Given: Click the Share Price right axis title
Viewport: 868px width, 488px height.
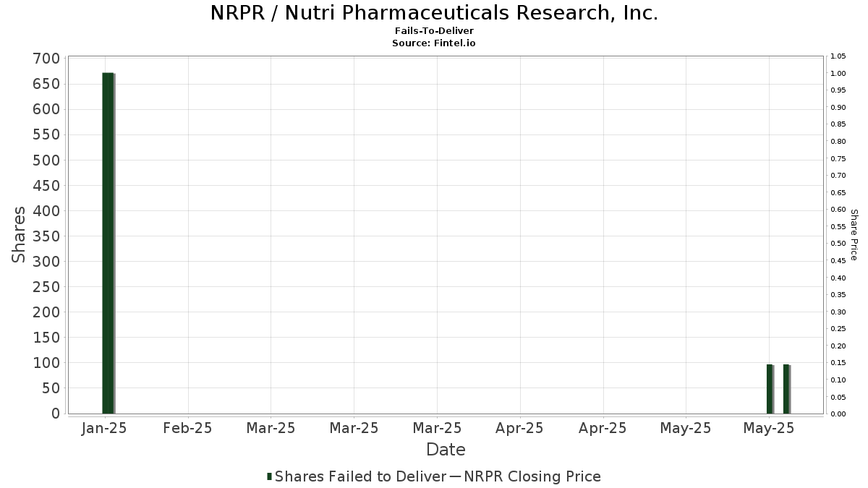Looking at the screenshot, I should (x=854, y=235).
